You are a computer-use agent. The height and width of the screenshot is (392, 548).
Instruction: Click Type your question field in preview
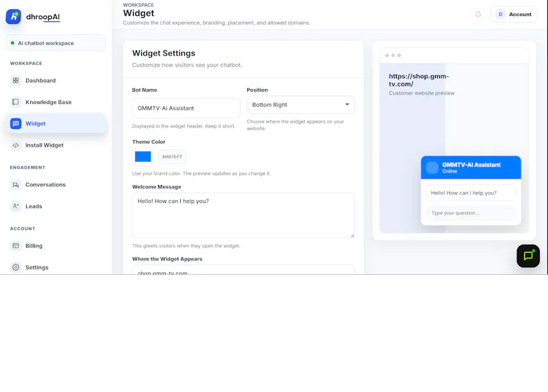coord(471,213)
